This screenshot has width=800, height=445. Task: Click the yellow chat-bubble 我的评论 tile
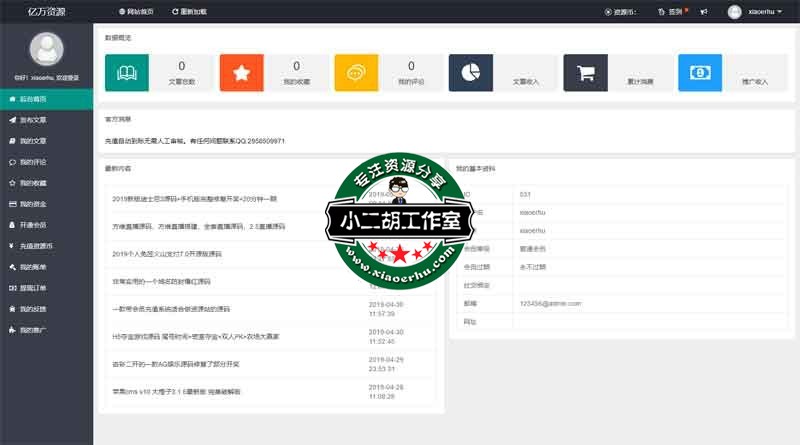point(357,73)
